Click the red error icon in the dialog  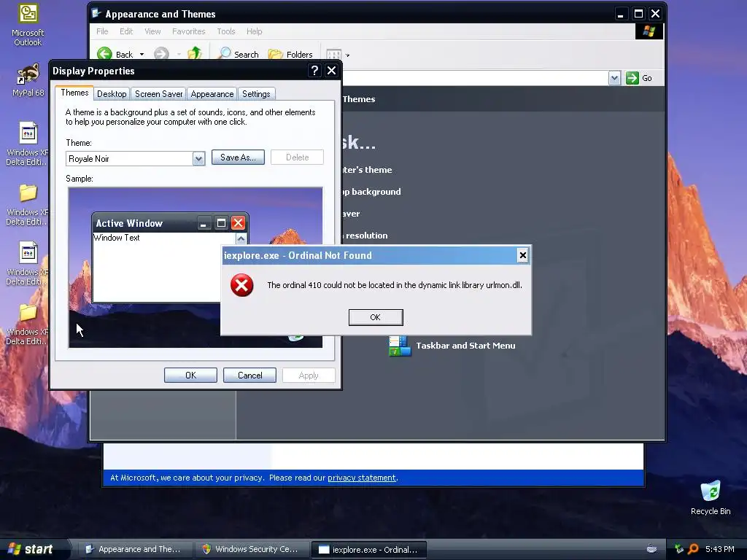[242, 285]
